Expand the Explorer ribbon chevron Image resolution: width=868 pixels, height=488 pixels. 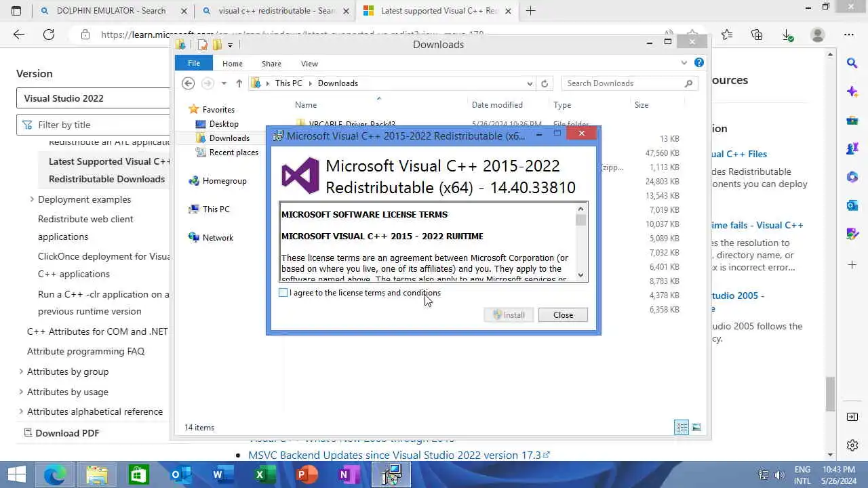coord(684,63)
